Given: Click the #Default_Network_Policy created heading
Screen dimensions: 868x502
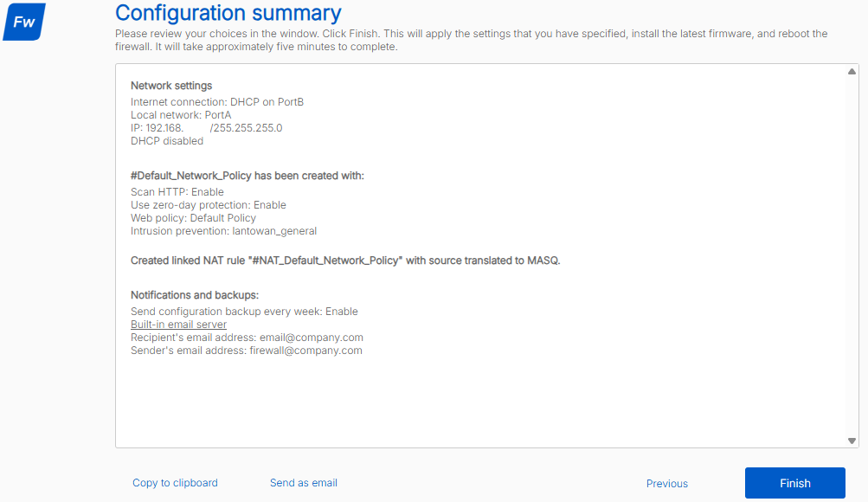Looking at the screenshot, I should pos(247,176).
